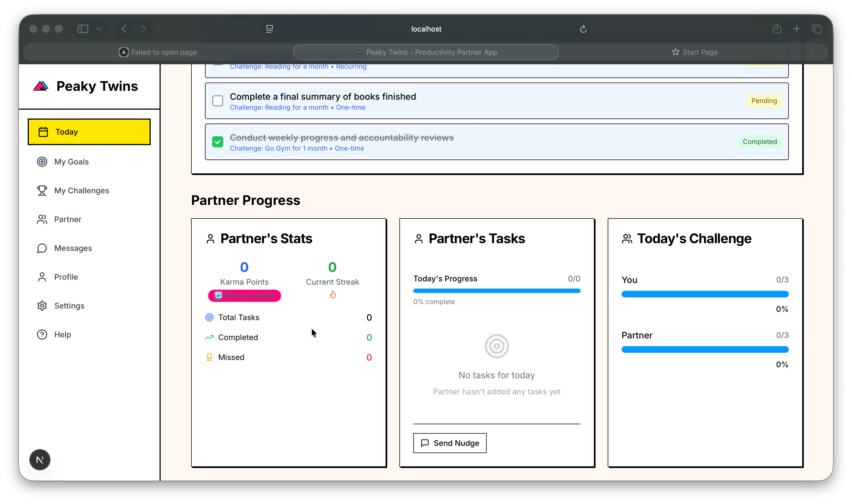Viewport: 852px width, 504px height.
Task: Click the Safari sidebar toggle icon
Action: [x=83, y=29]
